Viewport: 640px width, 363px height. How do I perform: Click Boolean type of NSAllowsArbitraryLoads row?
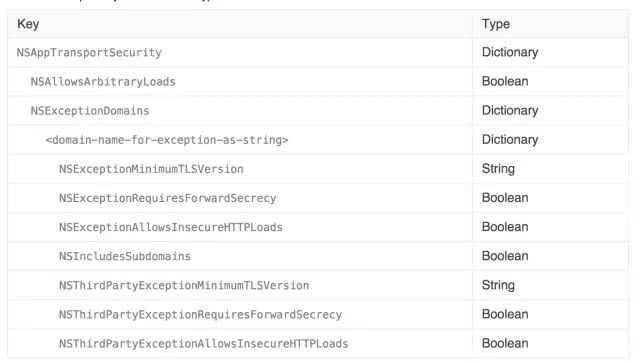[505, 81]
